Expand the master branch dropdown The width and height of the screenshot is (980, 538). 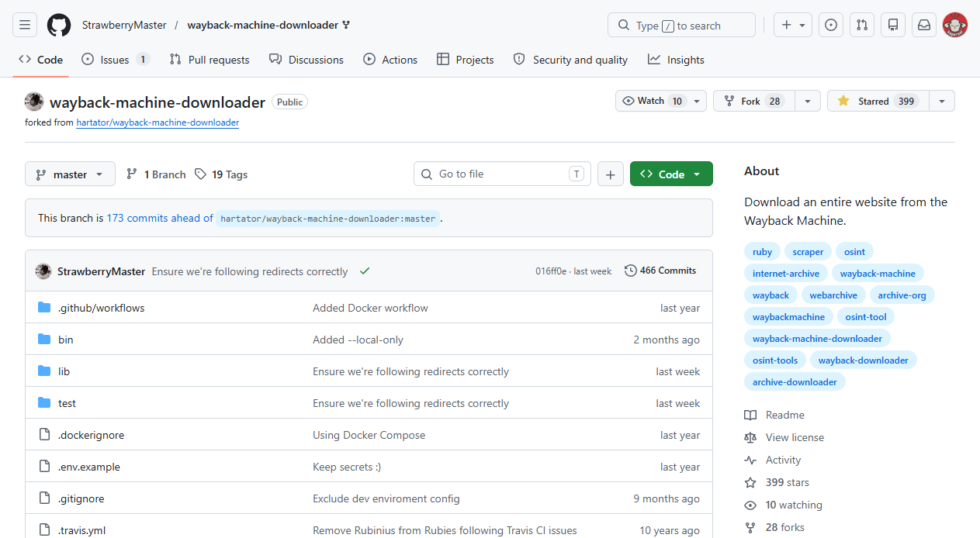70,174
